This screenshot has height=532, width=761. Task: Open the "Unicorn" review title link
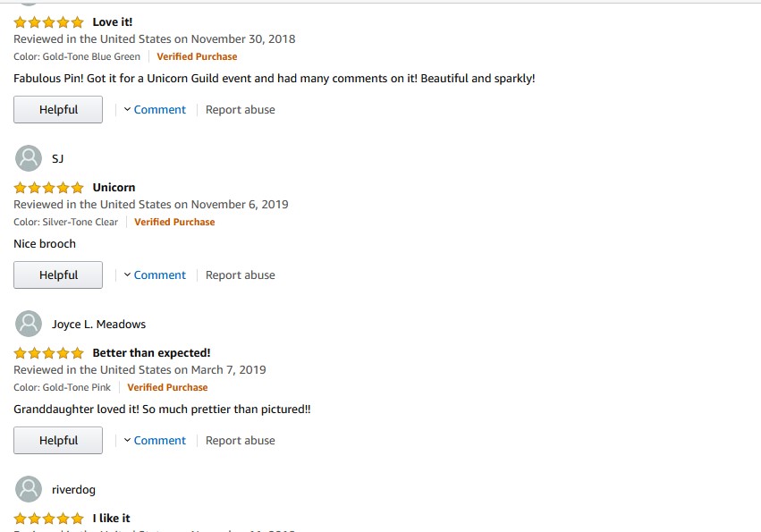click(114, 187)
